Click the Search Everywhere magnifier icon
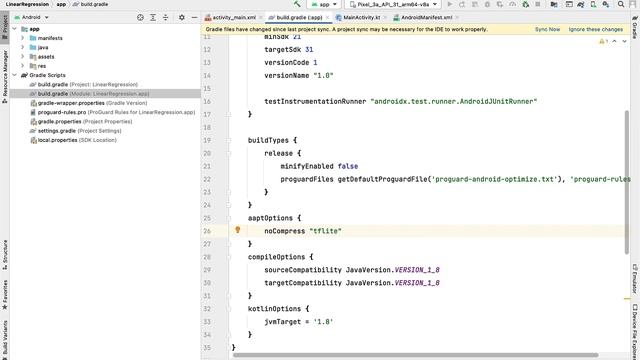Viewport: 640px width, 360px height. 621,4
